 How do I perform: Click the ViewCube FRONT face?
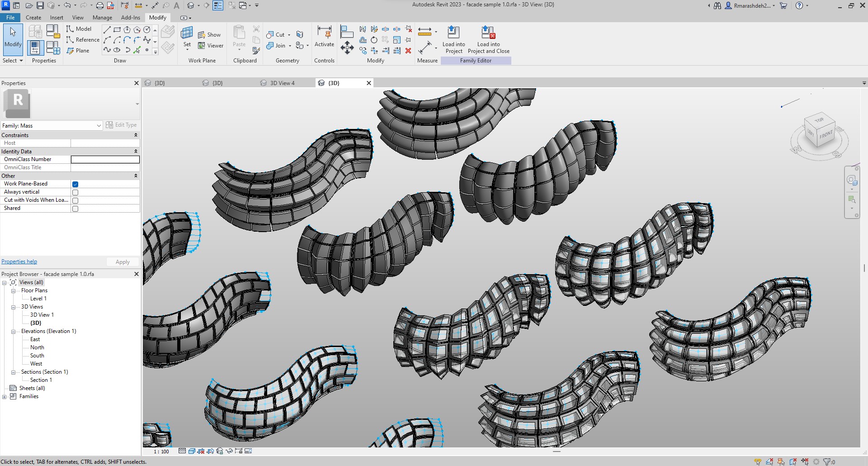(x=826, y=134)
